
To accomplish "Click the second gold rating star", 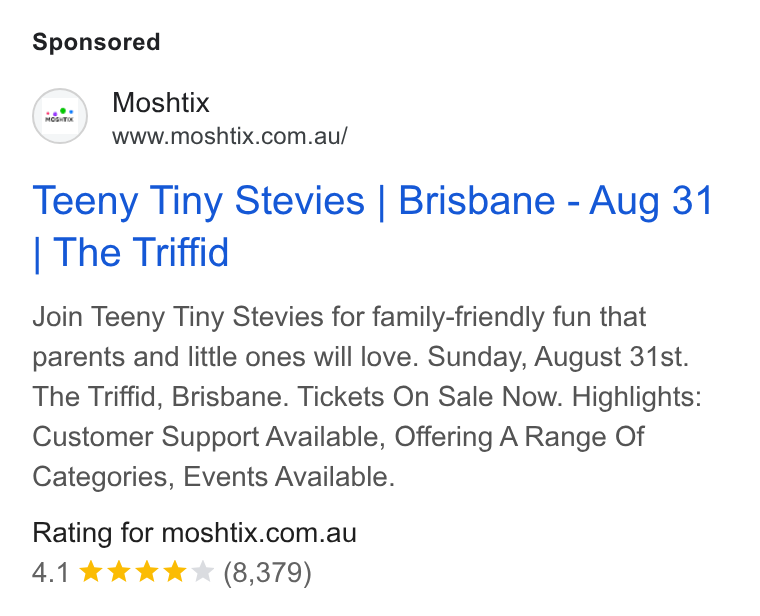I will click(119, 571).
